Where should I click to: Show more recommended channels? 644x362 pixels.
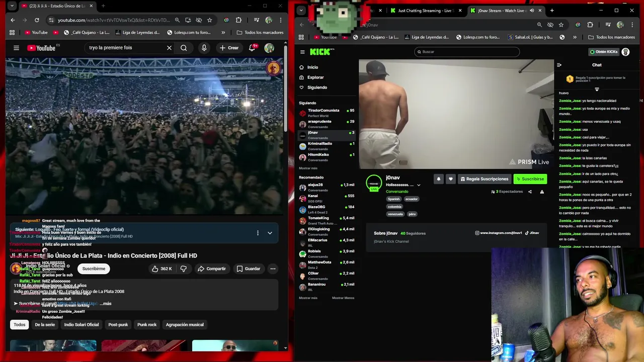click(x=308, y=298)
